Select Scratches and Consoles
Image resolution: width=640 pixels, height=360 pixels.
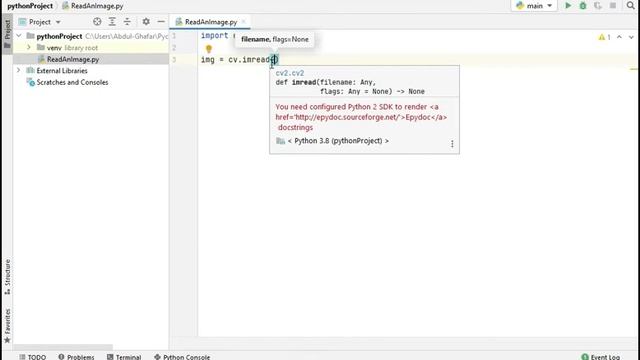pos(72,82)
